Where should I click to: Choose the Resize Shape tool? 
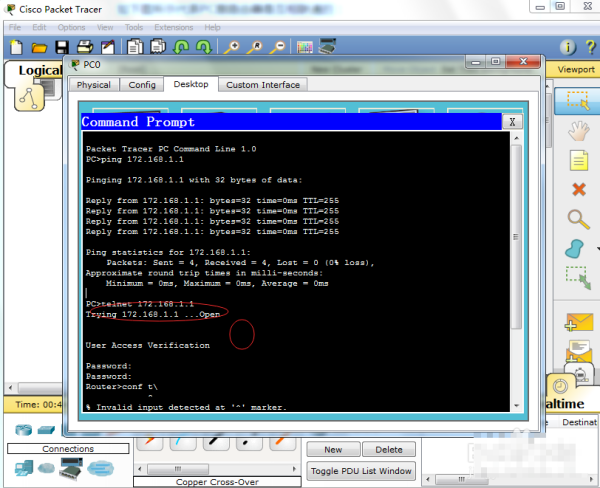coord(578,277)
